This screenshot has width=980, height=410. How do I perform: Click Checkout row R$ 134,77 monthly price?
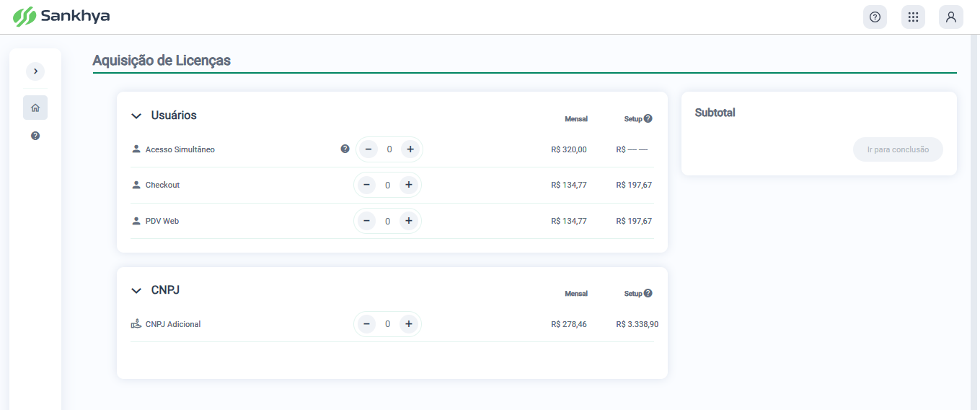click(569, 185)
